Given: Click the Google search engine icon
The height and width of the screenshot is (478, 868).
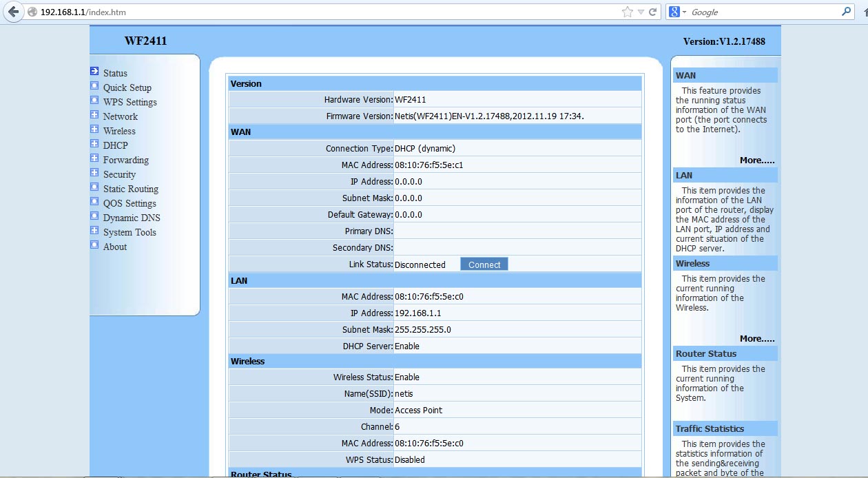Looking at the screenshot, I should tap(674, 12).
